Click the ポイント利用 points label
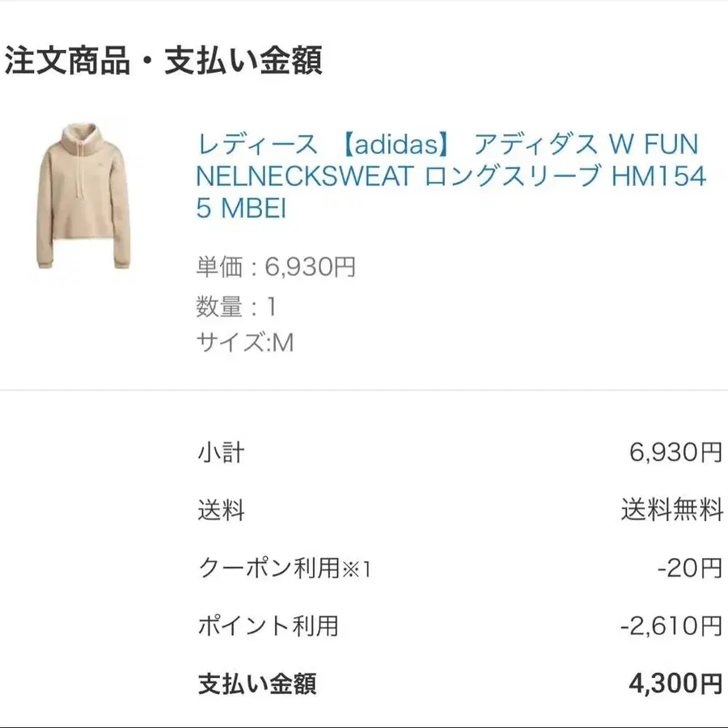The image size is (728, 728). [x=268, y=625]
